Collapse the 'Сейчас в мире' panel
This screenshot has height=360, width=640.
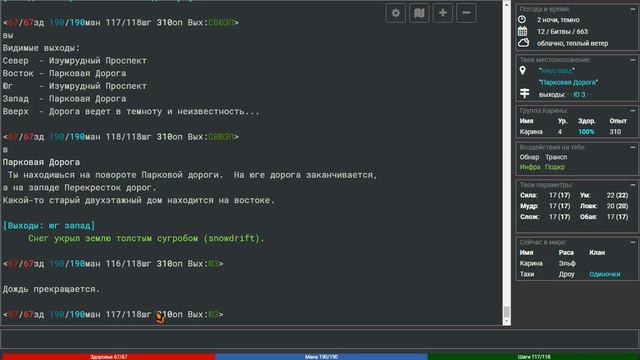[632, 242]
